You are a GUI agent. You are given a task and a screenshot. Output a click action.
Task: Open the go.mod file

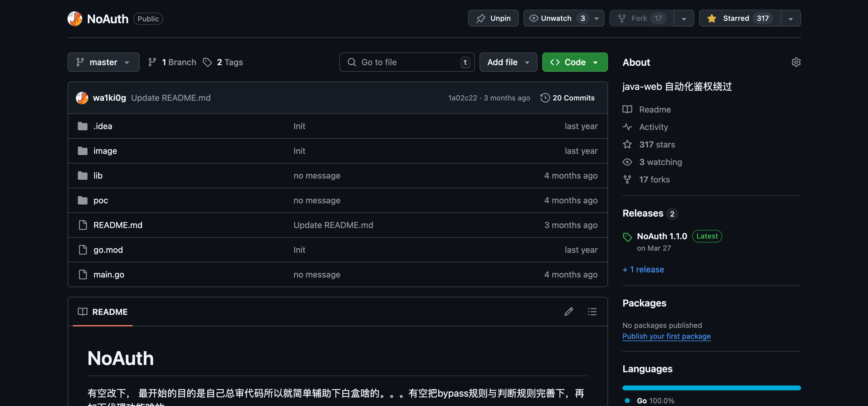(108, 250)
